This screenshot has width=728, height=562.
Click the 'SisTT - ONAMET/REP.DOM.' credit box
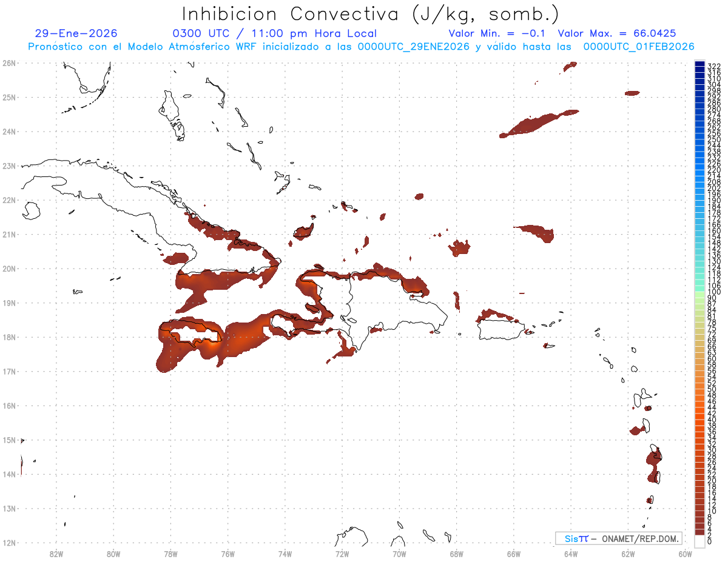click(619, 538)
